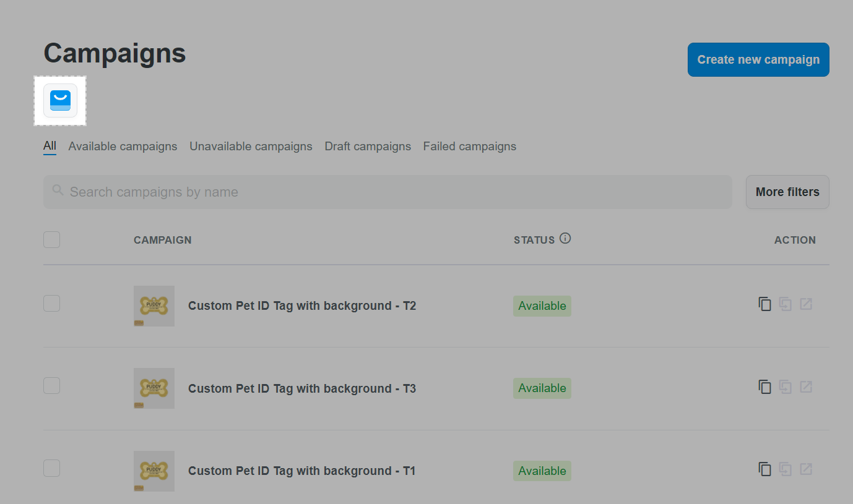Open T3 campaign via external link icon
Screen dimensions: 853x504
tap(806, 387)
